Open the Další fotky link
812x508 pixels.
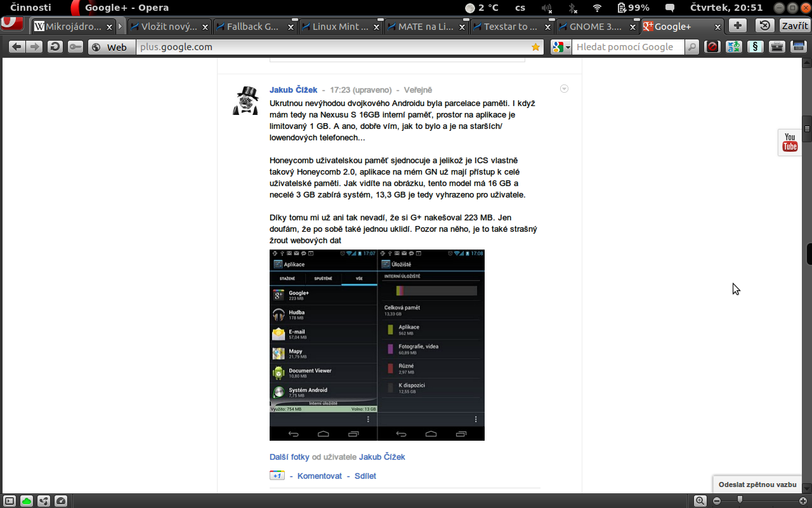pos(289,457)
